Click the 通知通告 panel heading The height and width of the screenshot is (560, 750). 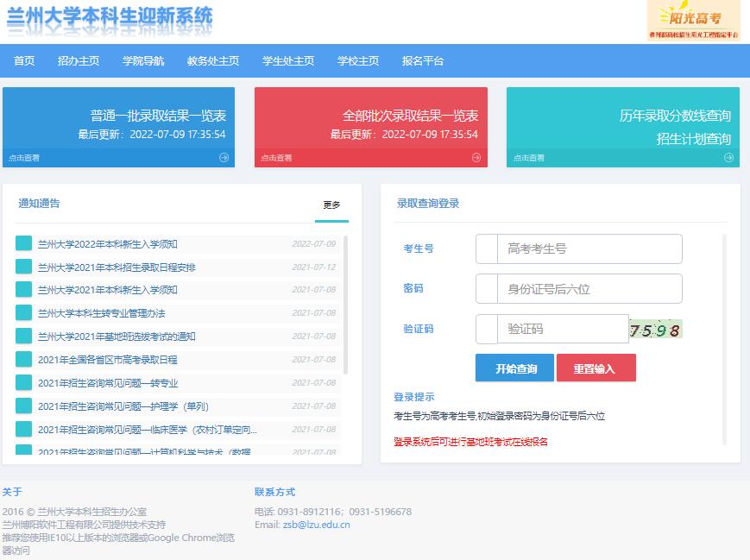tap(39, 204)
